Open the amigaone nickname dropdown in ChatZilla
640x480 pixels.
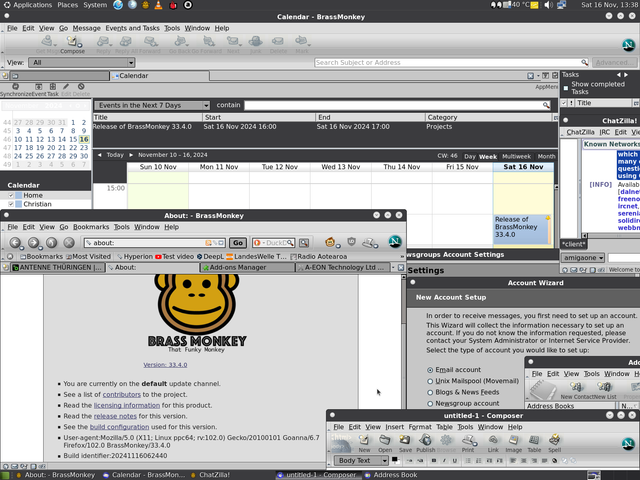coord(582,258)
